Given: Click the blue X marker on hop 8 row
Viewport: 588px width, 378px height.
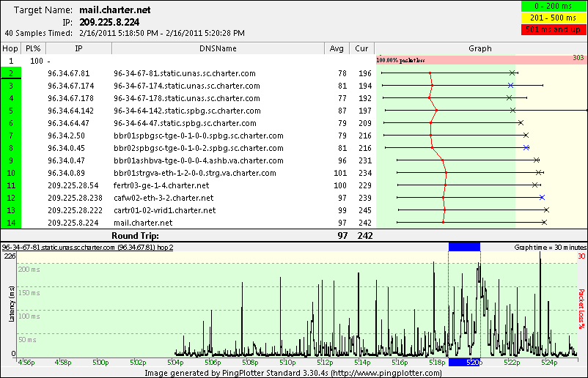Looking at the screenshot, I should click(526, 148).
